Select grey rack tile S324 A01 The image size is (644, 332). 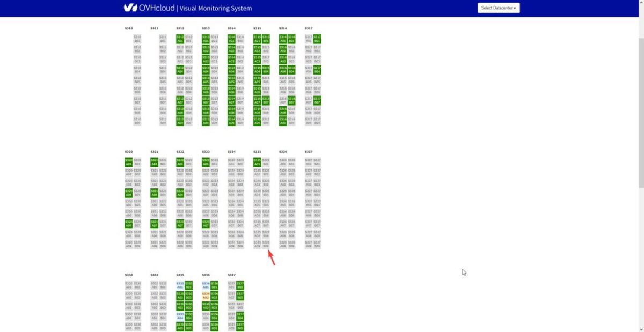[x=231, y=162]
